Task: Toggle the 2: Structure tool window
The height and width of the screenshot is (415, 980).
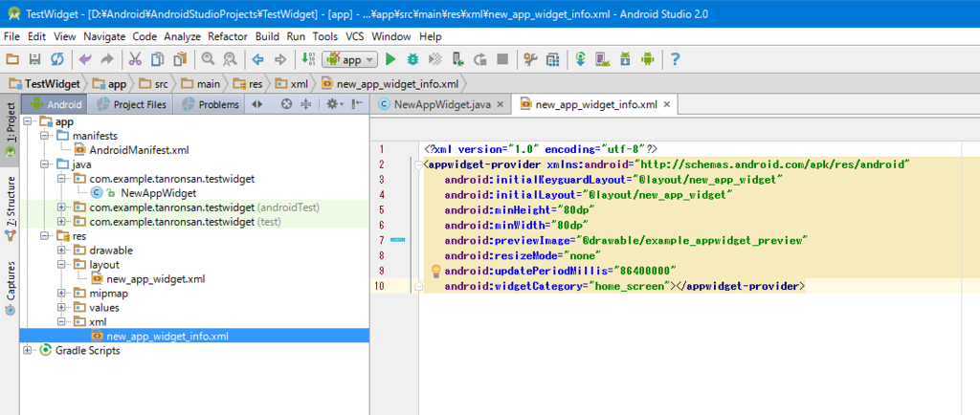Action: (10, 208)
